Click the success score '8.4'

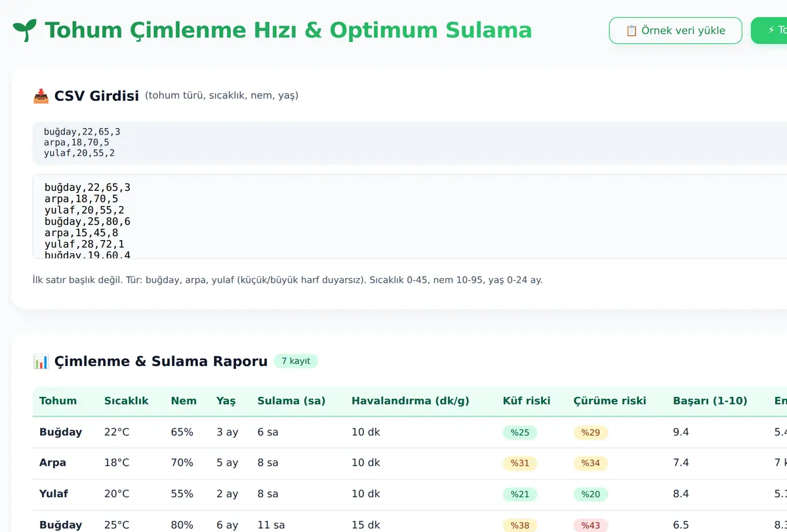[681, 494]
